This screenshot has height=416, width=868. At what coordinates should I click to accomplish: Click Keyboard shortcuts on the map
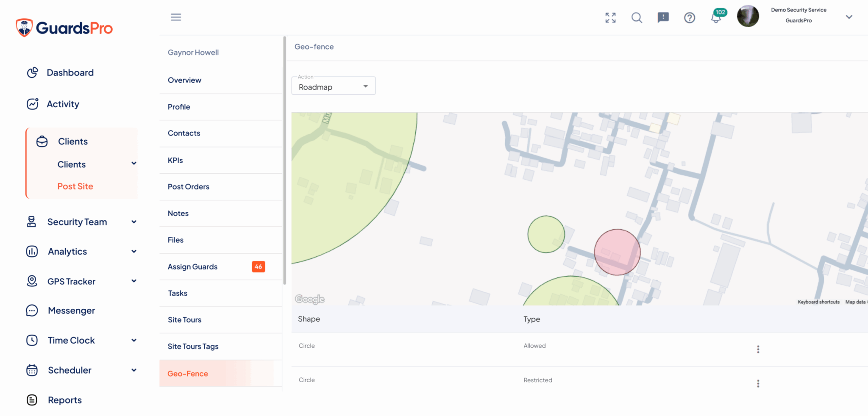(818, 302)
